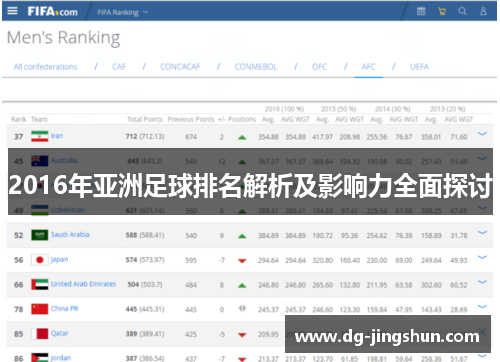
Task: Open the United Arab Emirates team link
Action: (x=83, y=284)
